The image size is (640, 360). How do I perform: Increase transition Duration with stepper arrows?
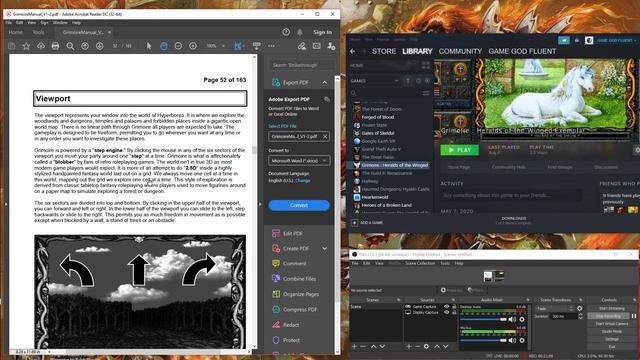(580, 316)
